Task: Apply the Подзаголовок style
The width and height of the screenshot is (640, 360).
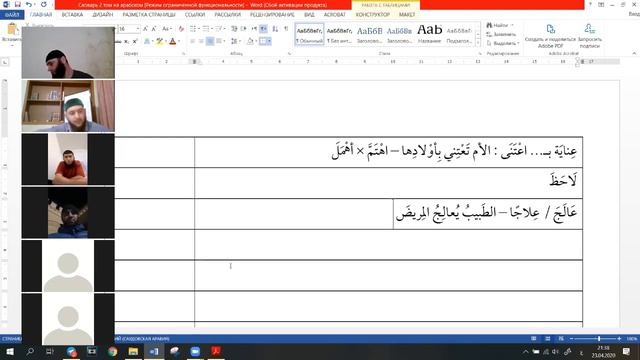Action: (459, 34)
